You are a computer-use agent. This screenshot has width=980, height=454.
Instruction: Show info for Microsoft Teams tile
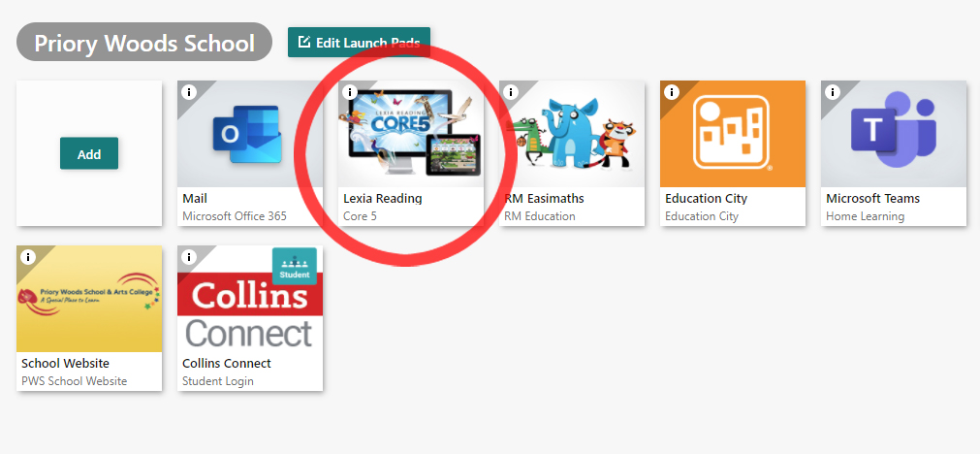tap(833, 92)
